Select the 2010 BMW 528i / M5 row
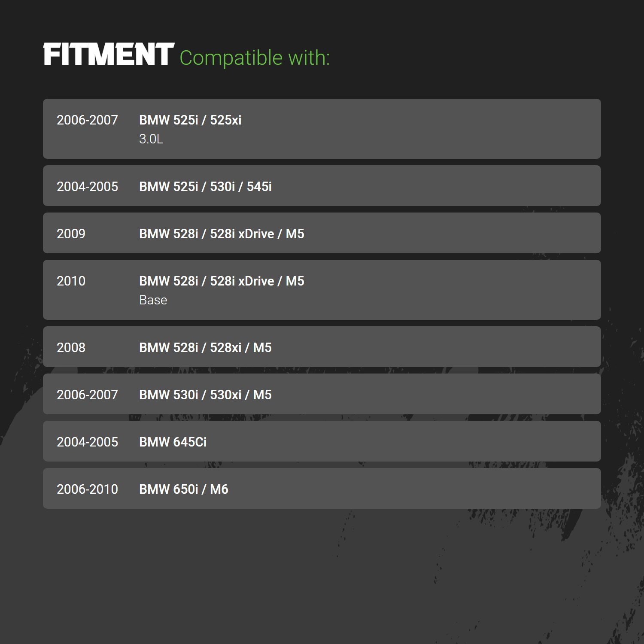644x644 pixels. point(322,290)
